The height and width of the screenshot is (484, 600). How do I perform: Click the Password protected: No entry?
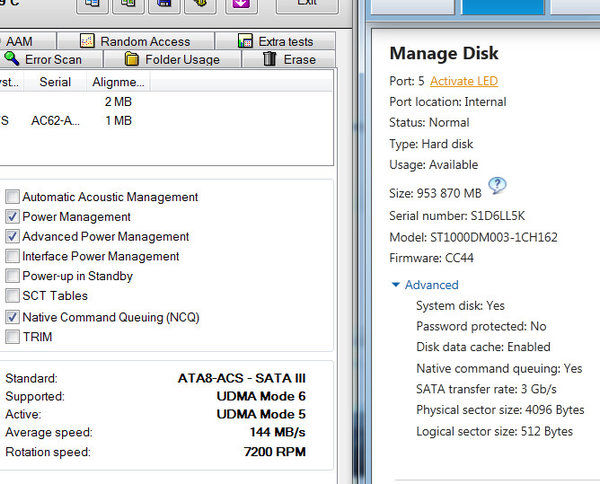click(x=481, y=326)
